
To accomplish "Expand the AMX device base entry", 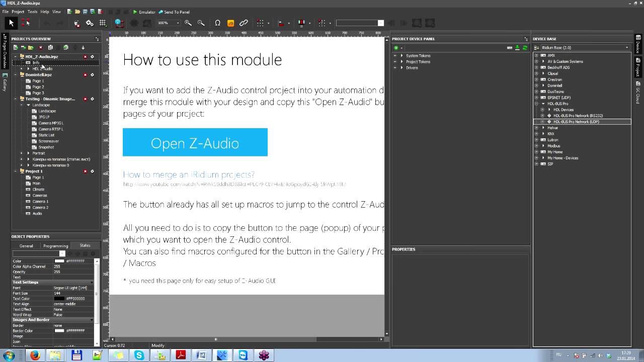I will click(x=536, y=55).
